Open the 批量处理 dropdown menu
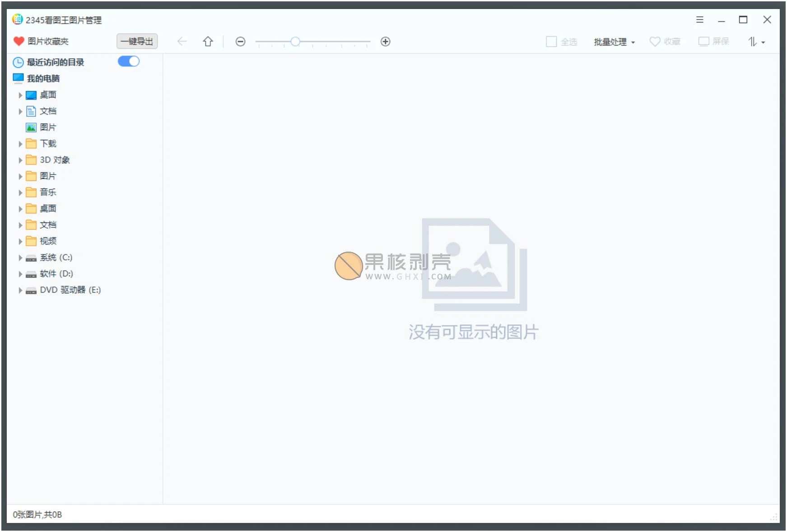 [614, 42]
